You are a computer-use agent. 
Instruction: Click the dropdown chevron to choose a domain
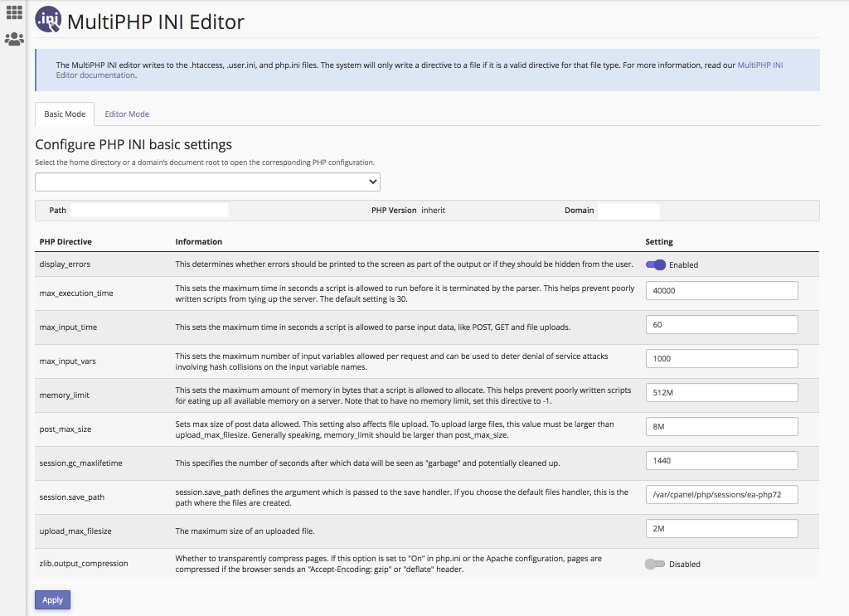[x=372, y=182]
